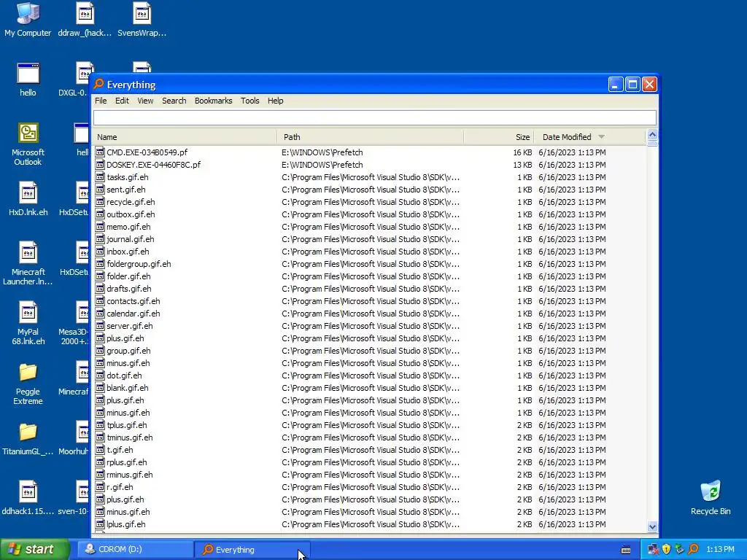
Task: Select the memo.gif.eh result row
Action: click(369, 226)
